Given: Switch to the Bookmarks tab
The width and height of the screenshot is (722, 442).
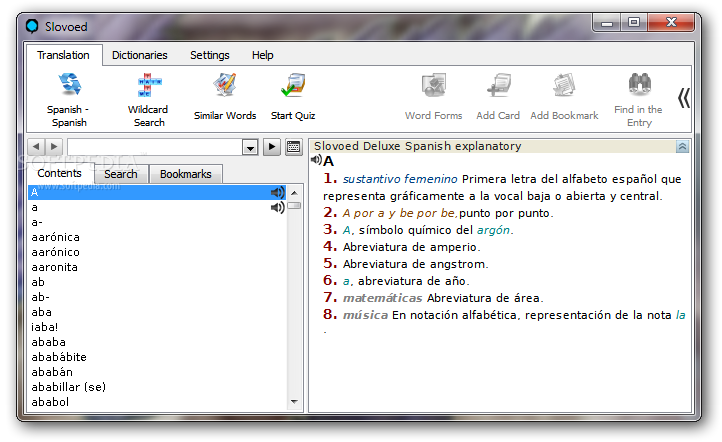Looking at the screenshot, I should pos(186,174).
